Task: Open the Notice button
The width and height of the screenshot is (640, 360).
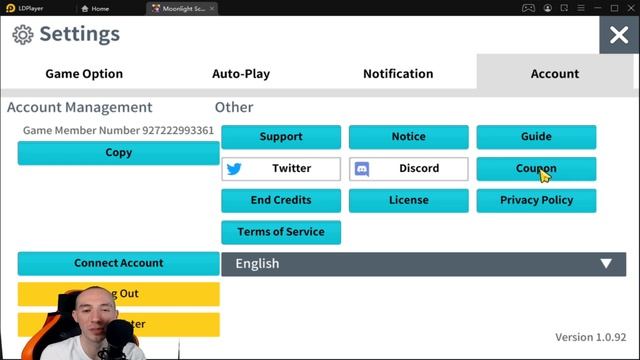Action: click(x=409, y=137)
